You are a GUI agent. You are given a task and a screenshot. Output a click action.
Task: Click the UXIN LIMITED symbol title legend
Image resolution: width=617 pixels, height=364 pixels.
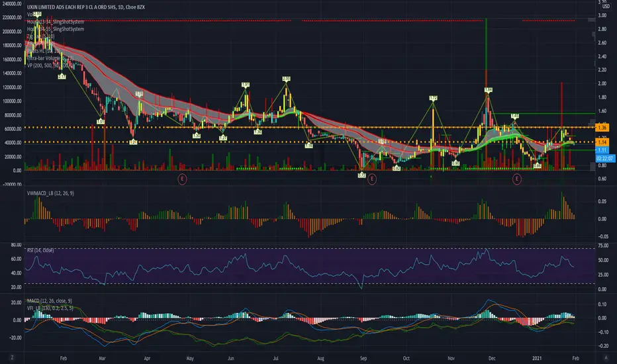click(x=86, y=7)
